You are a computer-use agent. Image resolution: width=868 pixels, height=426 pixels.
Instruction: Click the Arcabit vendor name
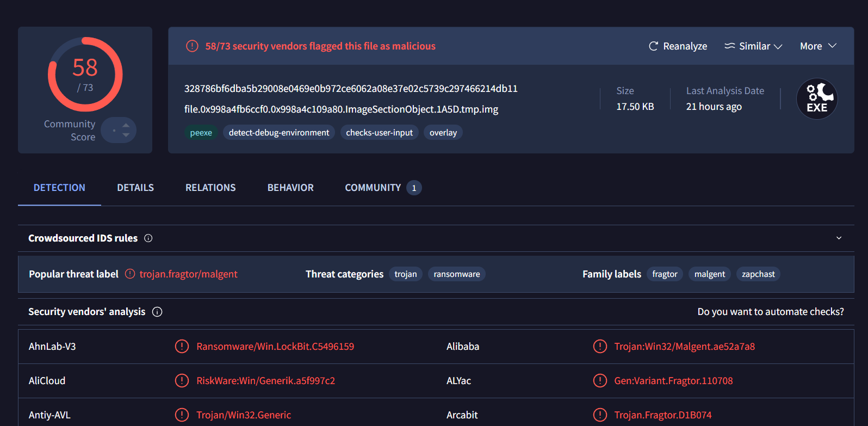(462, 415)
